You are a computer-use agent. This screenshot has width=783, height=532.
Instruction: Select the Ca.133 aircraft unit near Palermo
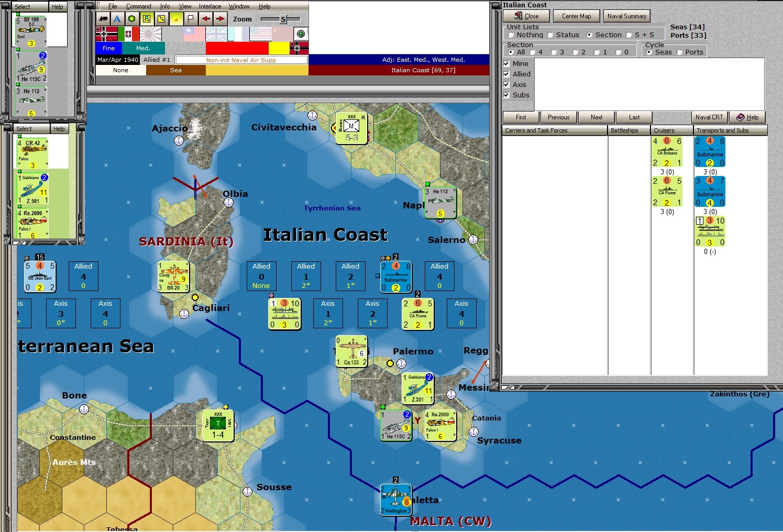tap(351, 351)
